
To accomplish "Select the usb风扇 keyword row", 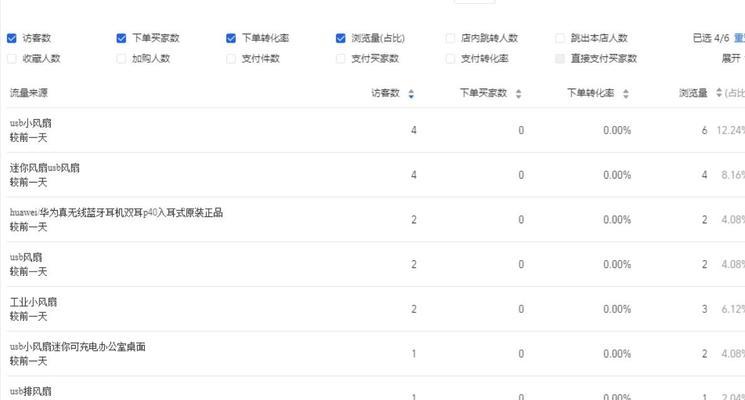I will click(x=376, y=264).
